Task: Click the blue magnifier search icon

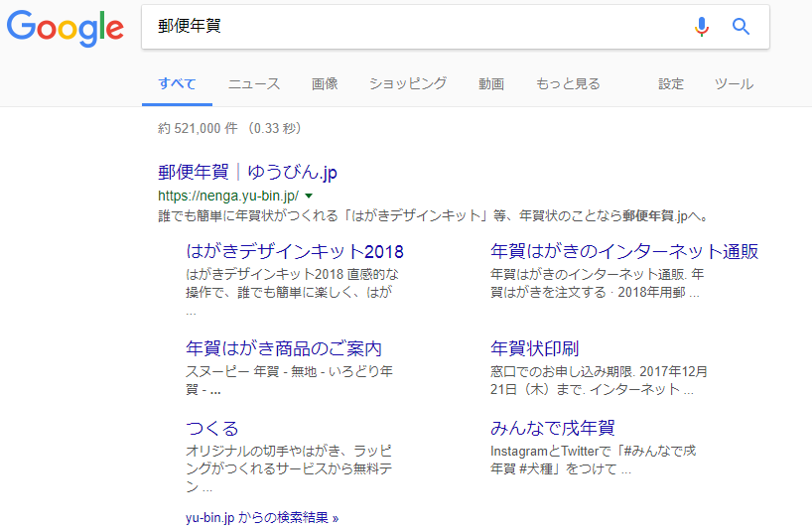Action: [x=741, y=27]
